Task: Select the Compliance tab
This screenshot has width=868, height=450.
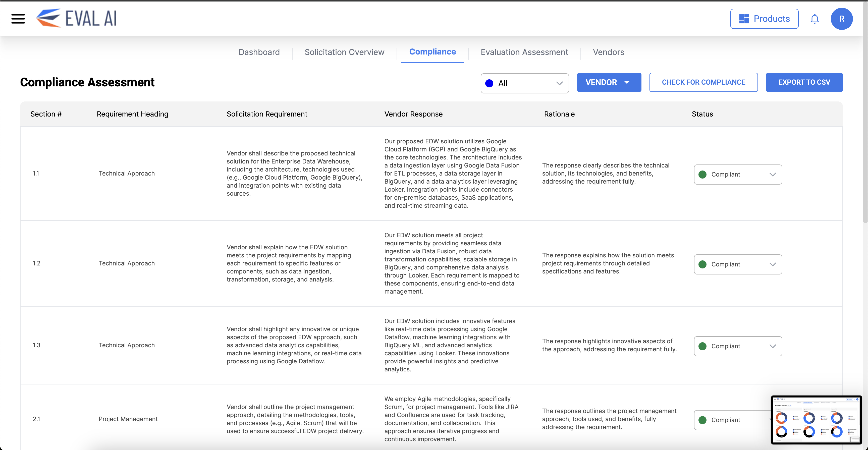Action: (x=432, y=52)
